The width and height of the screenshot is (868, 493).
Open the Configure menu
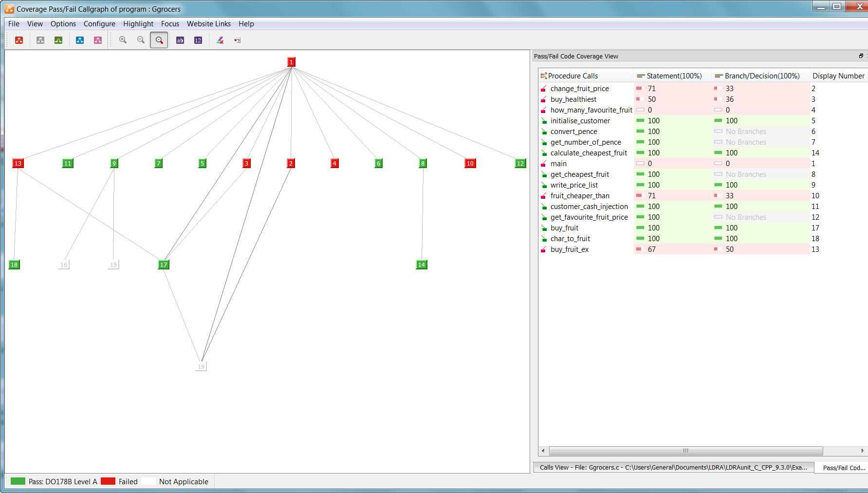tap(99, 24)
